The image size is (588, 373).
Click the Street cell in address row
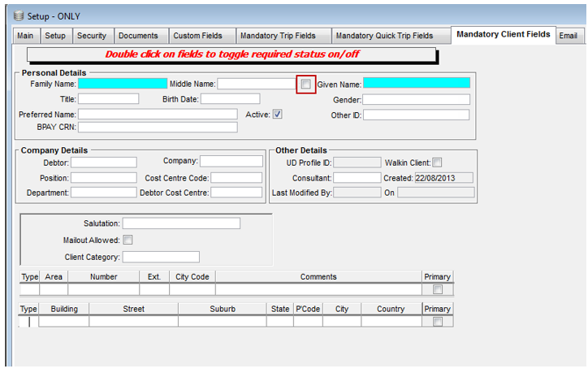click(133, 322)
